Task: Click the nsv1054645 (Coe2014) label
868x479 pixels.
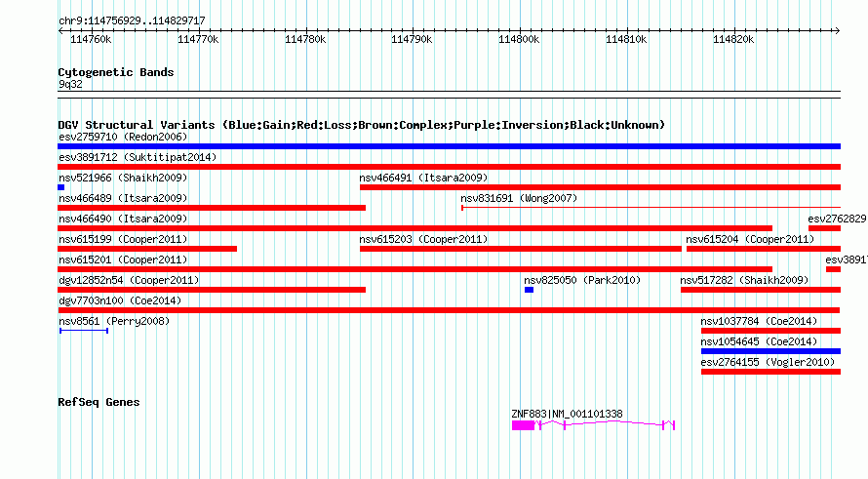Action: (x=759, y=341)
